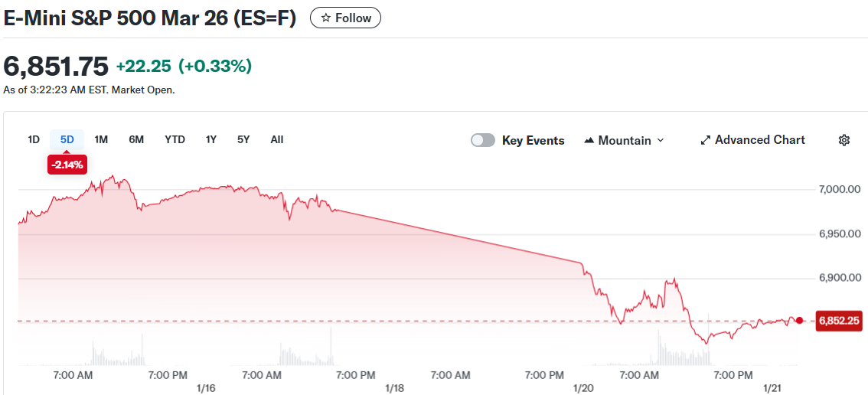
Task: Click the 6,852.25 price label
Action: click(x=839, y=321)
